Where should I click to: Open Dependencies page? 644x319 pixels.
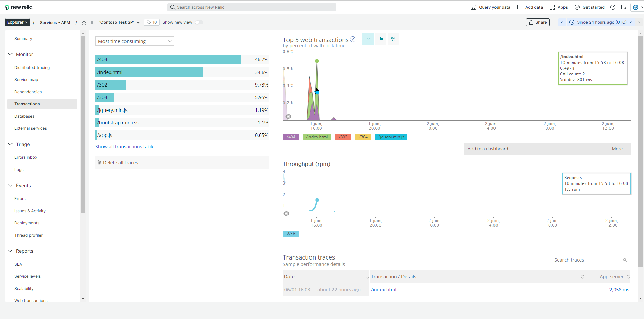point(28,92)
